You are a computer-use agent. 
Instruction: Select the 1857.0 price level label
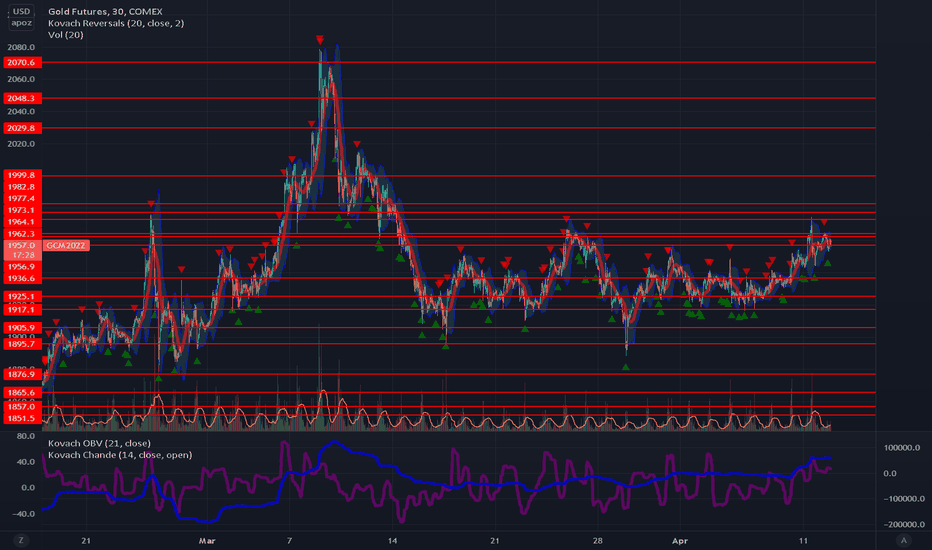[23, 407]
